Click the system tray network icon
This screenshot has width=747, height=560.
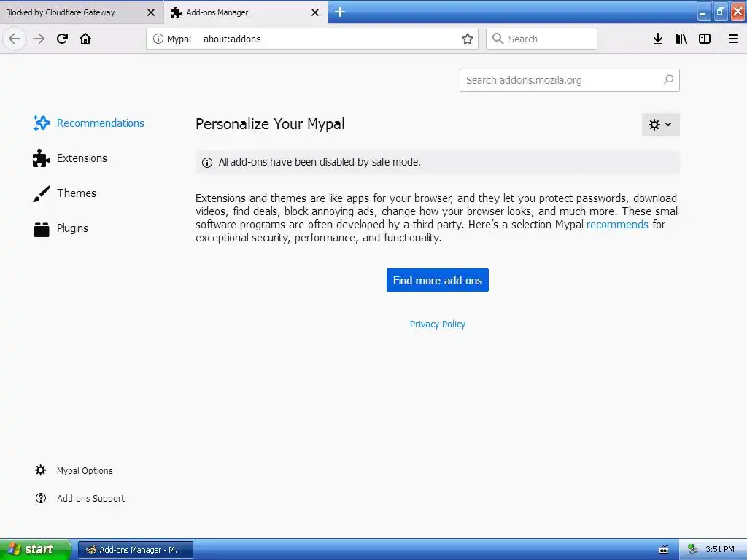pyautogui.click(x=693, y=549)
